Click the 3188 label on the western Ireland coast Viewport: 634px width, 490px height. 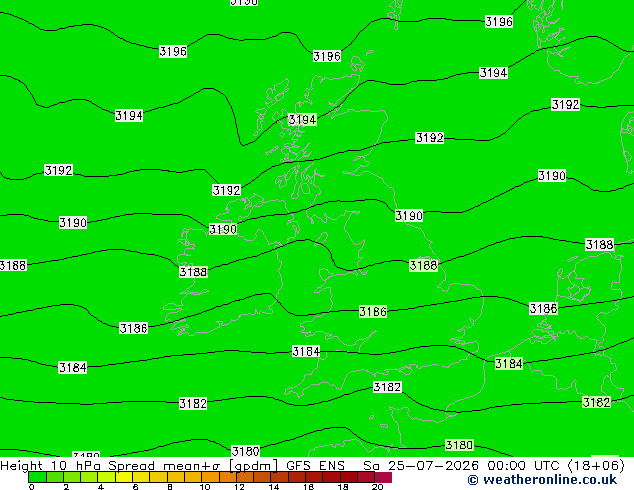point(193,272)
